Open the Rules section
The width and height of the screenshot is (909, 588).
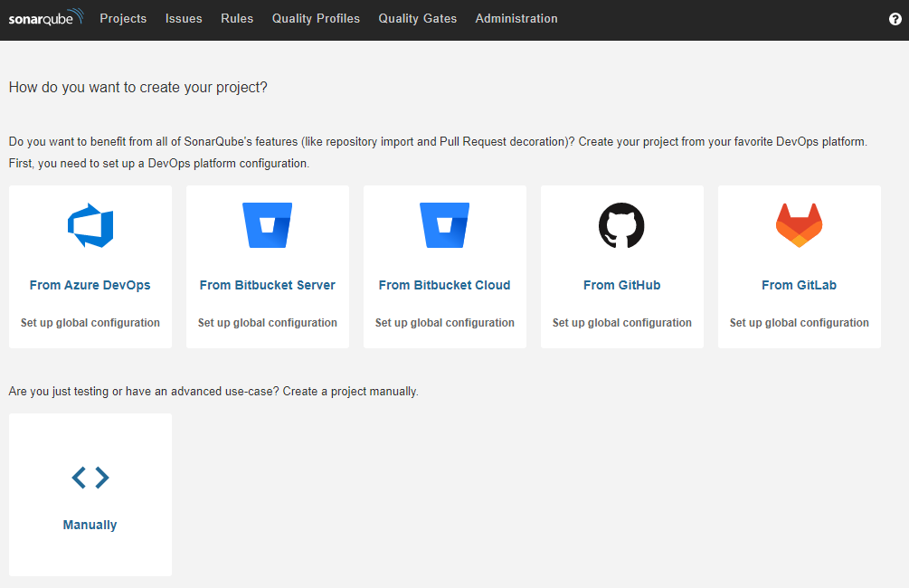(237, 19)
